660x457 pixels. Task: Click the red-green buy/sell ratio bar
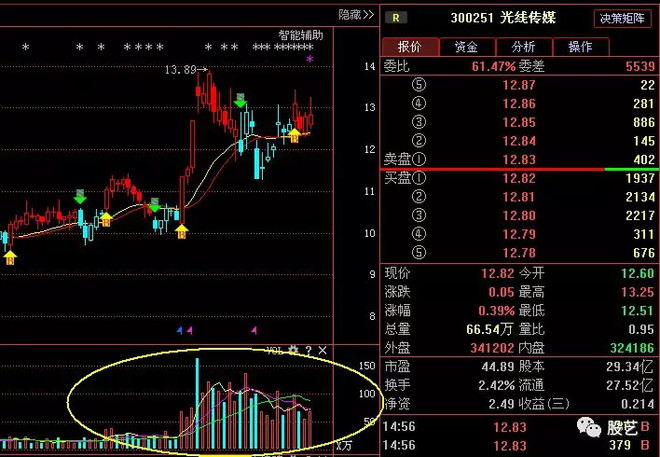click(519, 169)
